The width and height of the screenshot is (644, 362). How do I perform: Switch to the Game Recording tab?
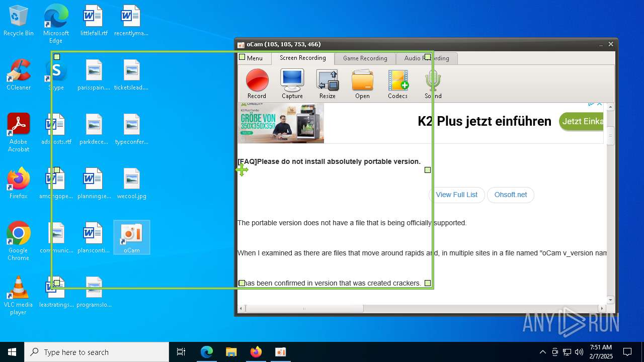point(365,58)
